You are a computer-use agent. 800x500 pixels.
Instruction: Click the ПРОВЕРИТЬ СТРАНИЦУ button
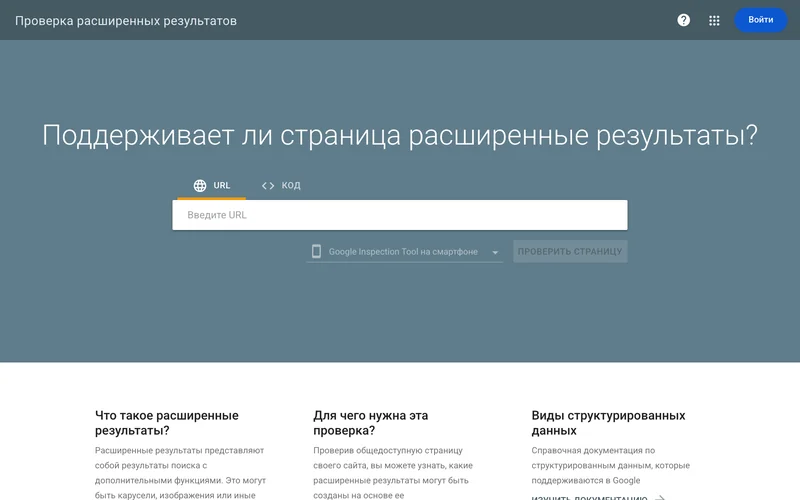point(570,252)
